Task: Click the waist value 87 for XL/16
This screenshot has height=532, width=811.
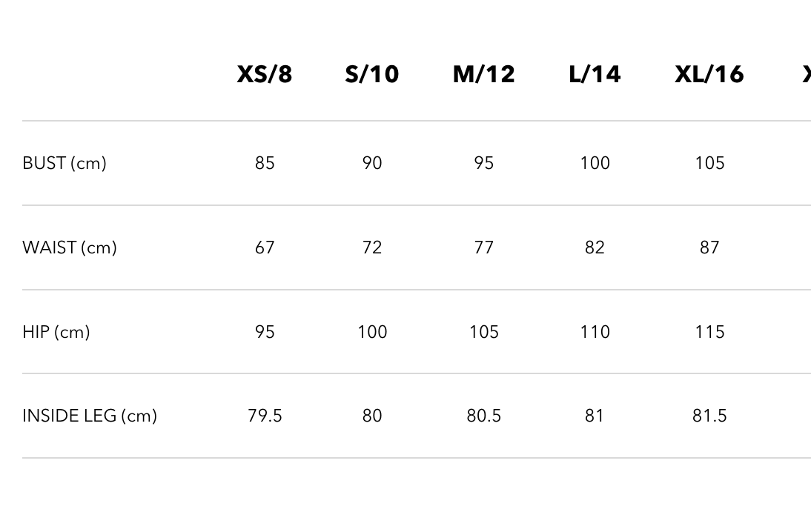Action: coord(709,247)
